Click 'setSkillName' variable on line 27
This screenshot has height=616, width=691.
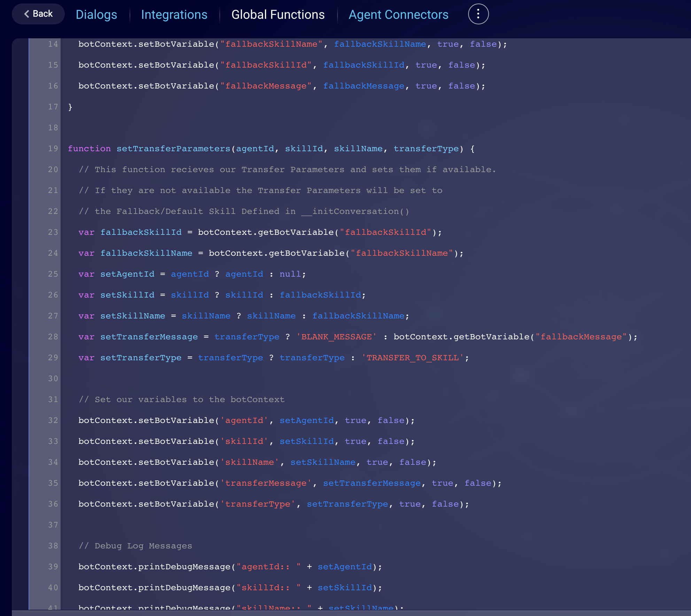pyautogui.click(x=133, y=316)
